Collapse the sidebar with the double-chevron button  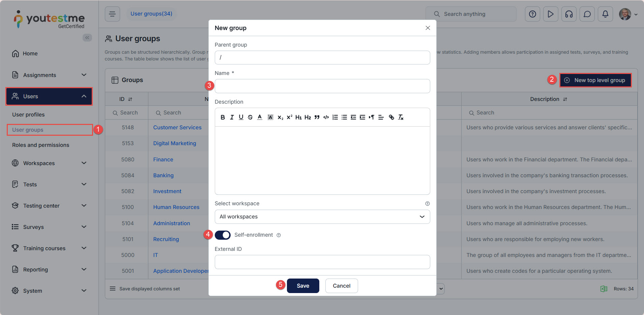pyautogui.click(x=87, y=37)
